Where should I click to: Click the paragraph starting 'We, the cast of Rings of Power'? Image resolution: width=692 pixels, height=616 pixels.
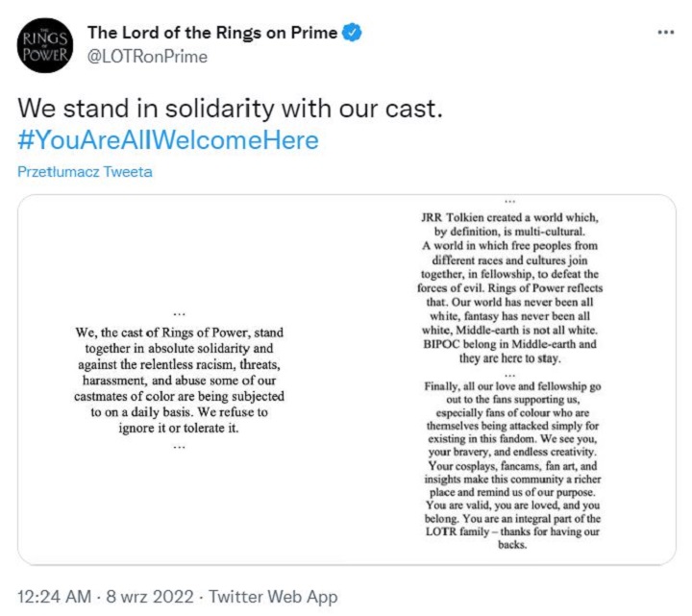click(x=181, y=363)
